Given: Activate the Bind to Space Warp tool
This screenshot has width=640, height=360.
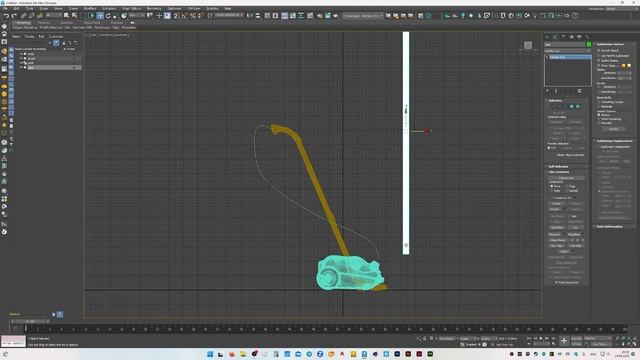Looking at the screenshot, I should (x=40, y=16).
